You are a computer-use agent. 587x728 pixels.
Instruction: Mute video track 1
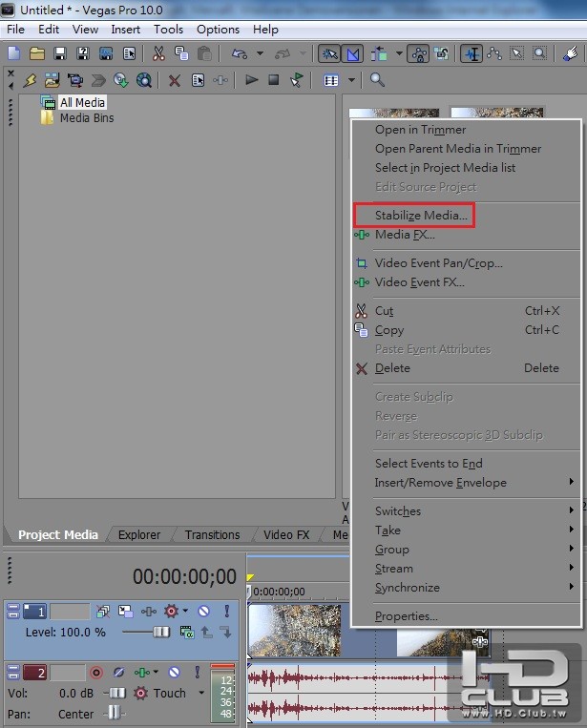[x=203, y=611]
